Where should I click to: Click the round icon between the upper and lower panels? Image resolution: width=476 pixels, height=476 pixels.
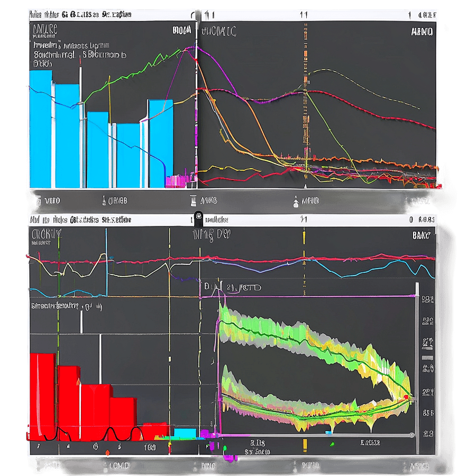click(x=198, y=216)
